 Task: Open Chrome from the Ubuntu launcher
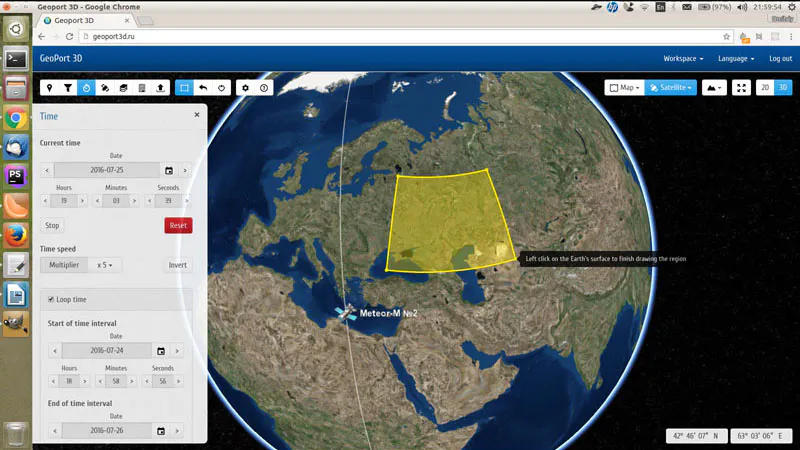[16, 118]
